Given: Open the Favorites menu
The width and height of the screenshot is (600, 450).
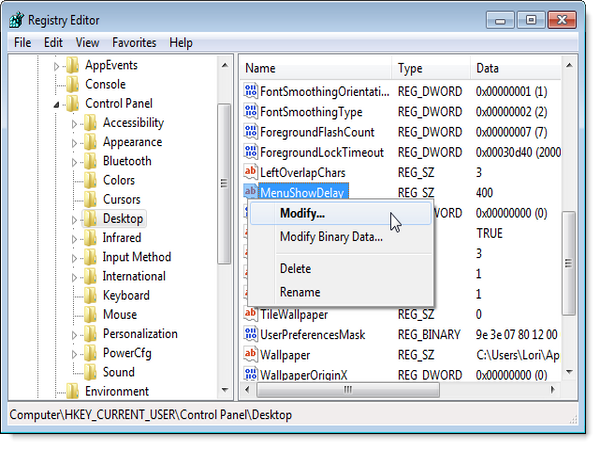Looking at the screenshot, I should [134, 43].
